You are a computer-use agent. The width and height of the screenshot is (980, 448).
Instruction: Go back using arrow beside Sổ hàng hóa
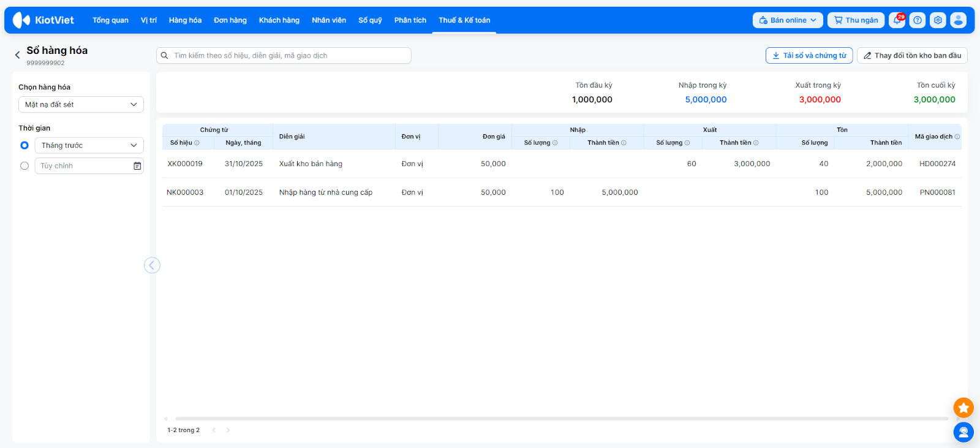[x=17, y=55]
